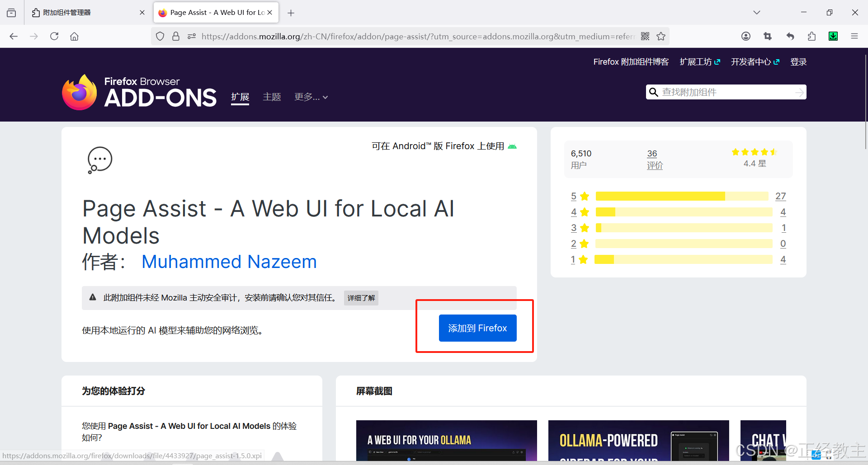Click the search magnifier icon
868x465 pixels.
(653, 92)
